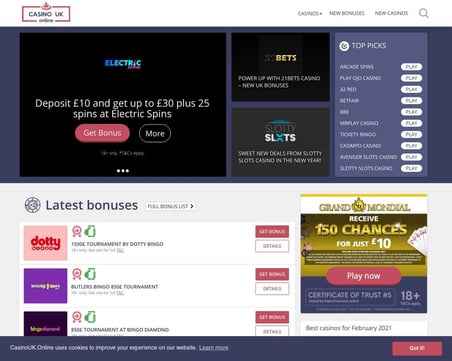Click the red award icon in Dotty Bingo row
The image size is (452, 361).
coord(77,231)
